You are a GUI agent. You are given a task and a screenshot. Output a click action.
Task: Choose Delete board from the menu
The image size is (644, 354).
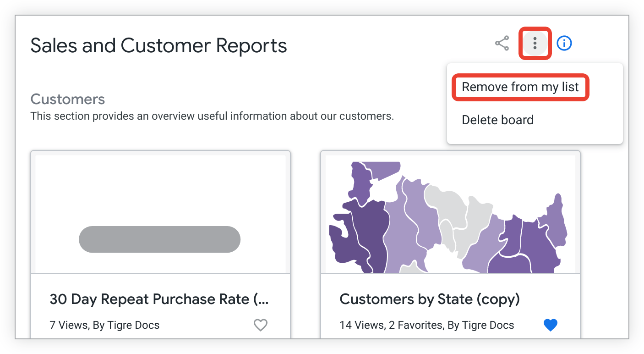[x=497, y=120]
